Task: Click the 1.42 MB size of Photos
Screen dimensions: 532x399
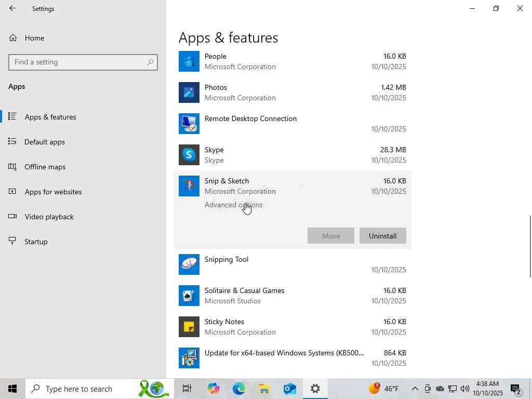Action: point(393,87)
